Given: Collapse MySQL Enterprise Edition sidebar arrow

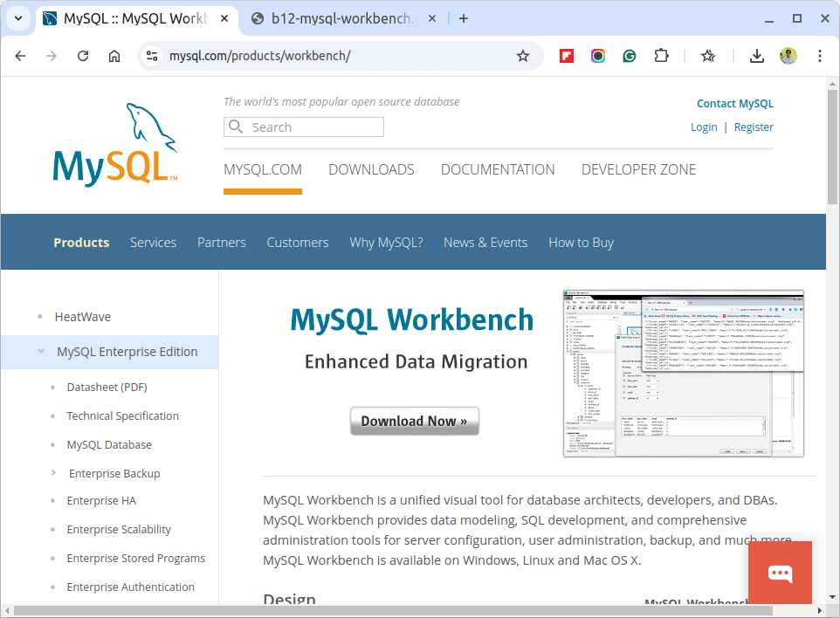Looking at the screenshot, I should point(41,351).
